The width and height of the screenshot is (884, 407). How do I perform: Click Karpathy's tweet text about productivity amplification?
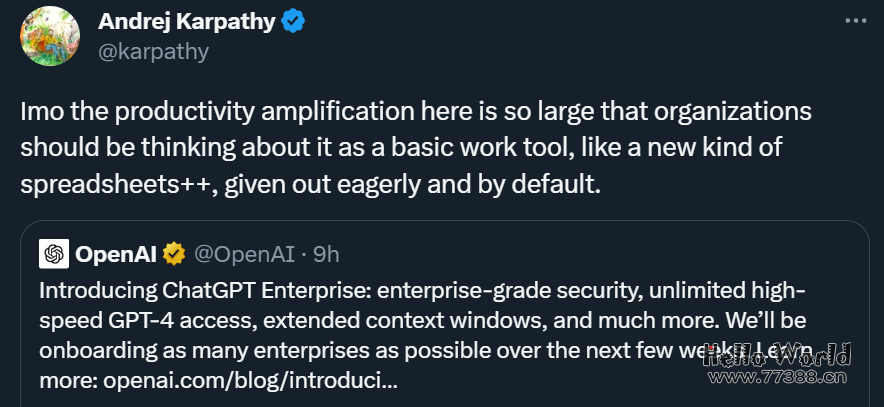click(x=416, y=148)
